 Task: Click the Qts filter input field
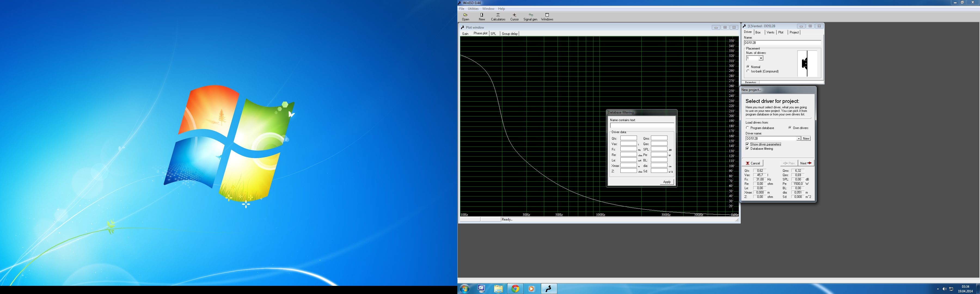629,139
